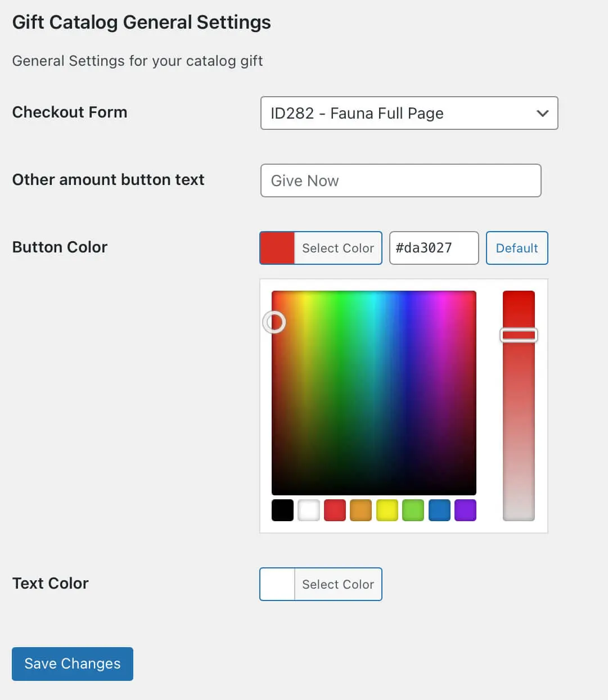This screenshot has height=700, width=608.
Task: Pick the purple palette swatch
Action: [x=465, y=511]
